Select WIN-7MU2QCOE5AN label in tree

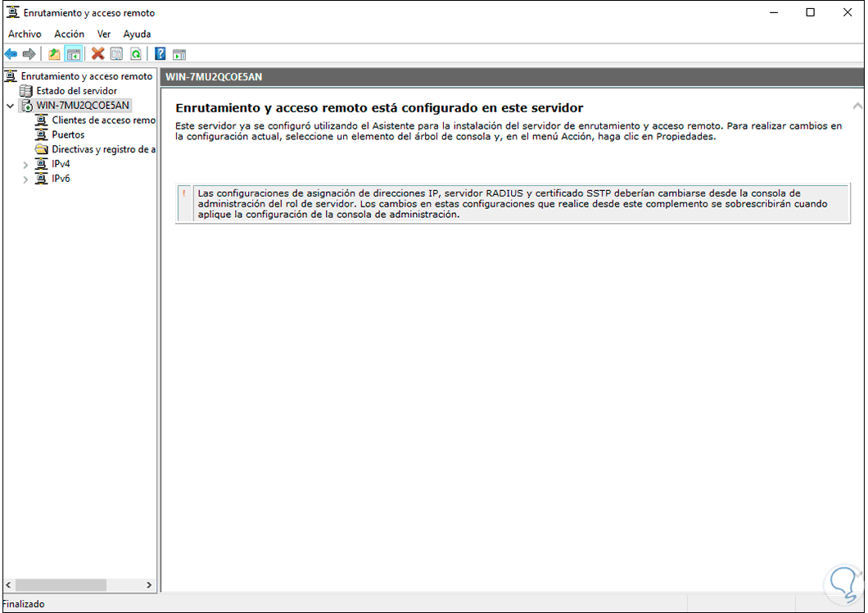(83, 105)
